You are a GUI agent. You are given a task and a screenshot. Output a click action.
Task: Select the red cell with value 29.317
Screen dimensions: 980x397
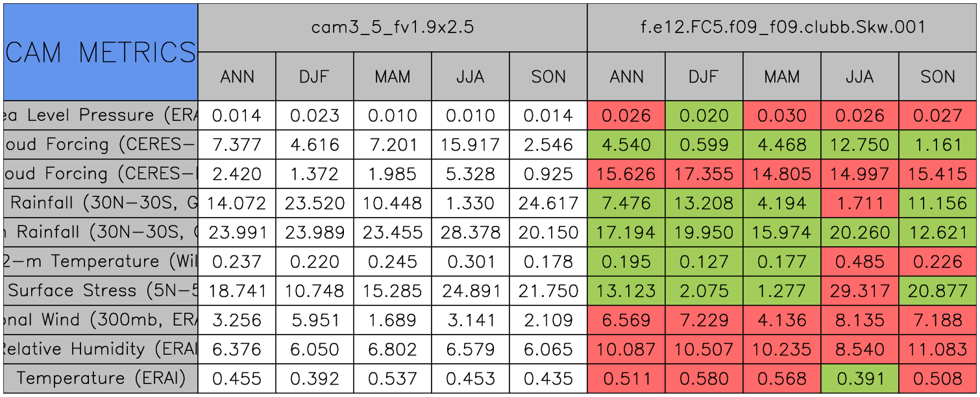tap(859, 290)
